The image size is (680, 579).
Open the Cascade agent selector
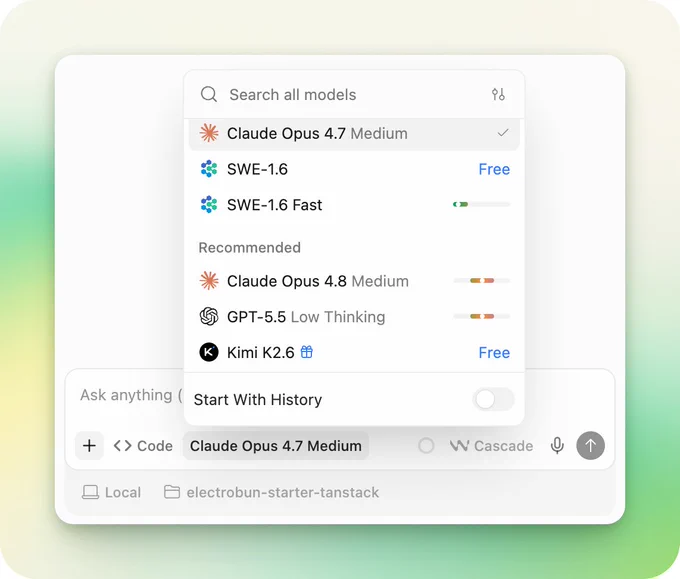pos(491,445)
